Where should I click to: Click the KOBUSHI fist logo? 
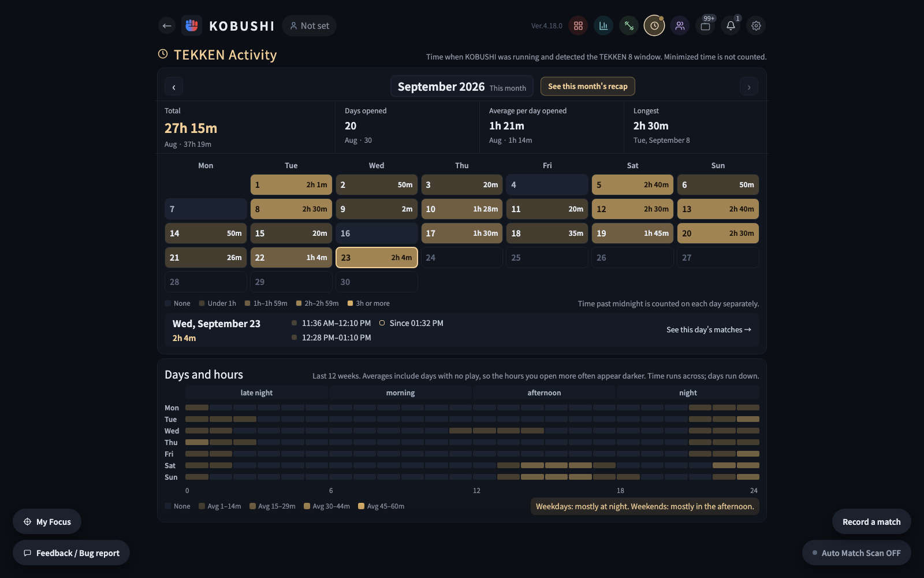point(192,25)
